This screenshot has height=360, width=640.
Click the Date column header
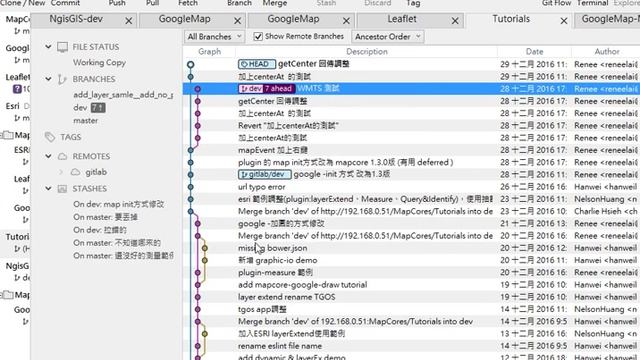pyautogui.click(x=534, y=51)
